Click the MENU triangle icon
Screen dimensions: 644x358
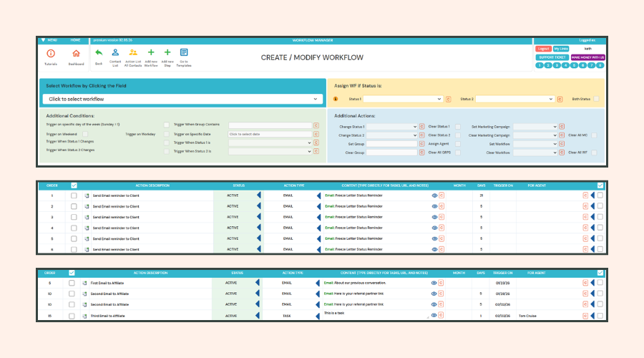coord(43,40)
